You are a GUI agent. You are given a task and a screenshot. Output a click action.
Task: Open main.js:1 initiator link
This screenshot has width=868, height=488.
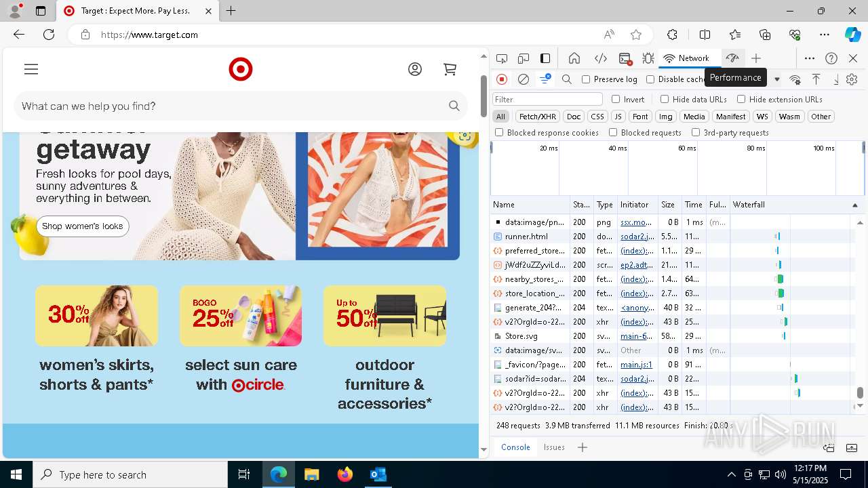coord(635,365)
